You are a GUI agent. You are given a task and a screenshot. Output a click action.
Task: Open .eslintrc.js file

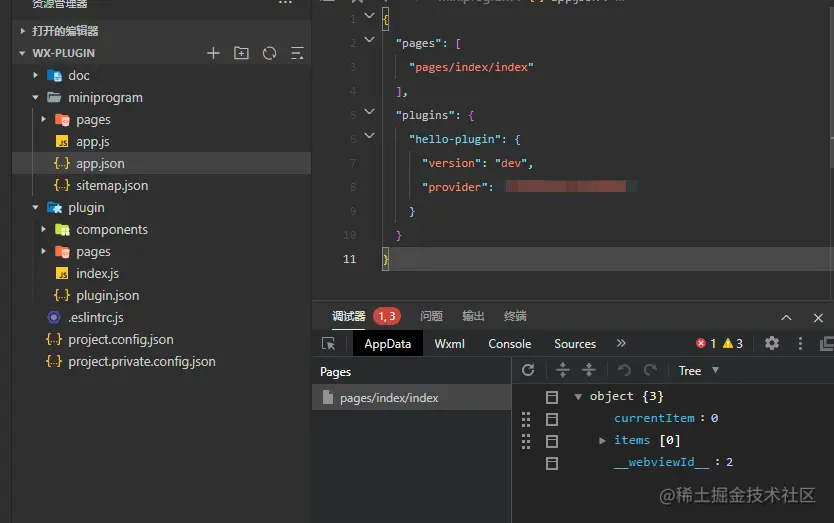click(96, 318)
